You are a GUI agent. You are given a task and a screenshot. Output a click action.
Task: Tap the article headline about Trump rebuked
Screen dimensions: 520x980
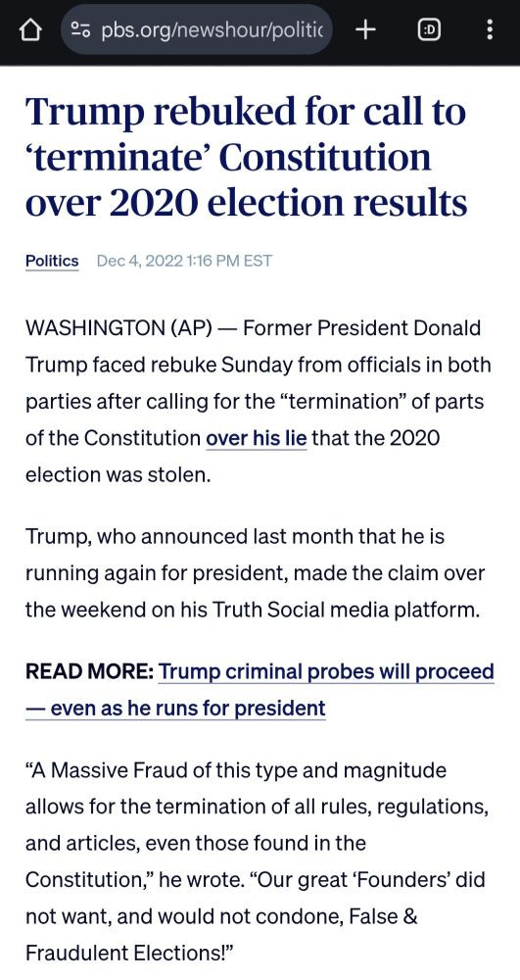(x=246, y=157)
